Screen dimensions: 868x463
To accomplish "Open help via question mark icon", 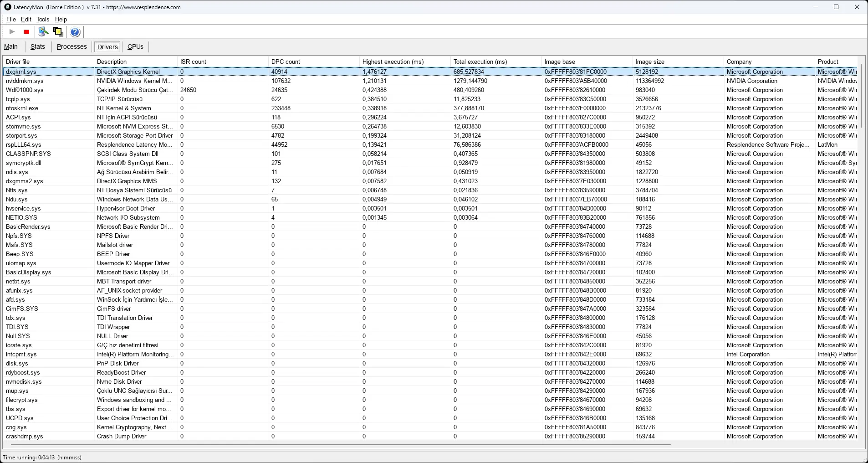I will (75, 32).
